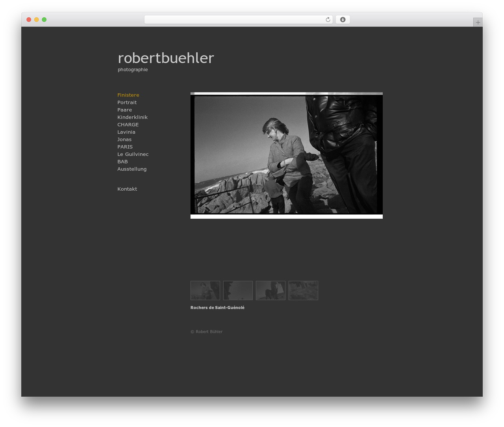Select the second gallery thumbnail
Viewport: 504px width, 427px height.
(238, 290)
